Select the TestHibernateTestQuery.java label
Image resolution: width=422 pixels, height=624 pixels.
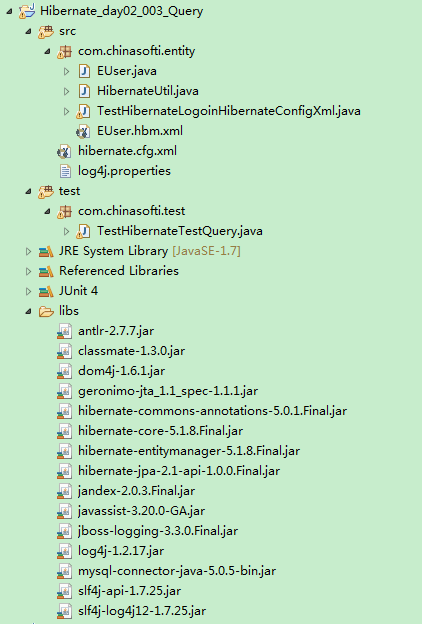coord(180,231)
